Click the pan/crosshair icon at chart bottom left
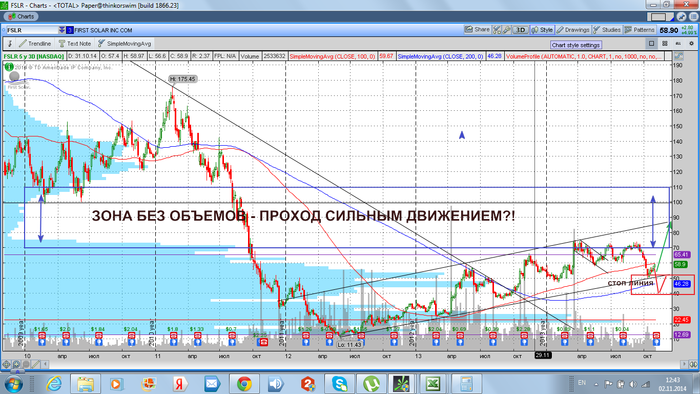 tap(7, 364)
